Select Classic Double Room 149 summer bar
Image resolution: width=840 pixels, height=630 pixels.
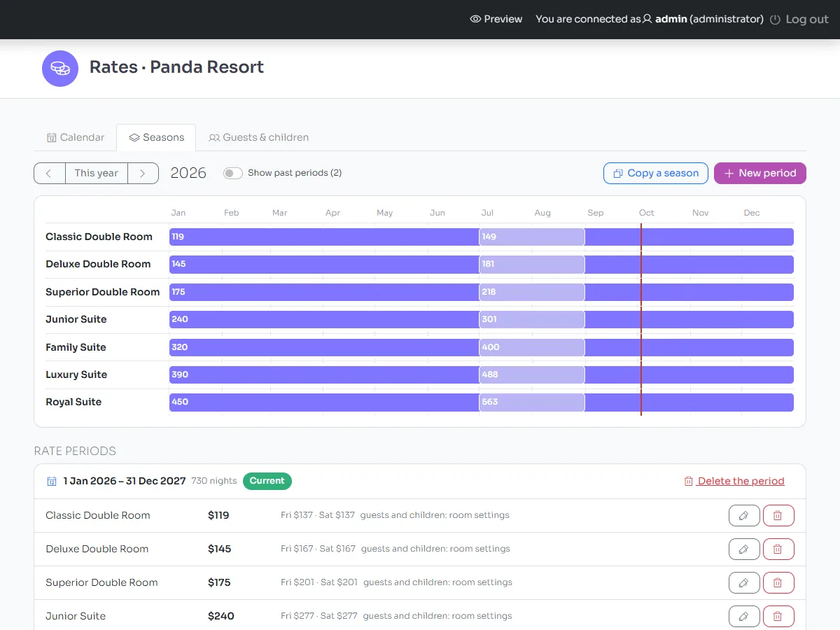[x=532, y=237]
